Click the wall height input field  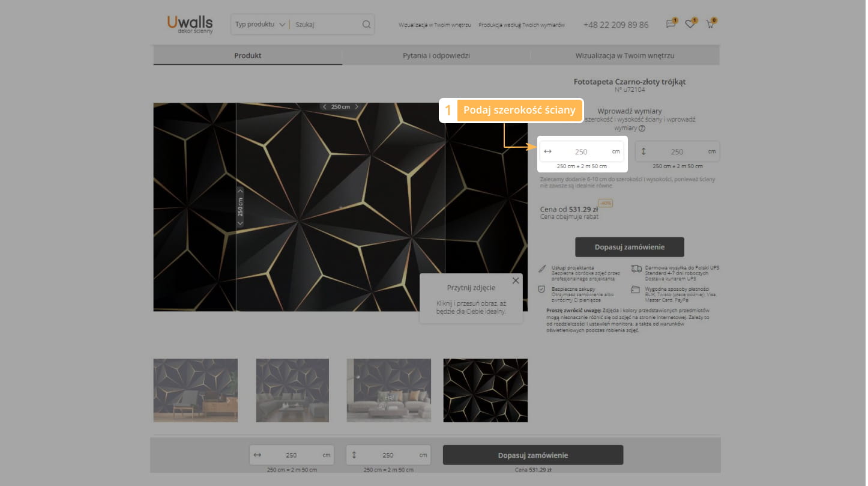pos(677,152)
